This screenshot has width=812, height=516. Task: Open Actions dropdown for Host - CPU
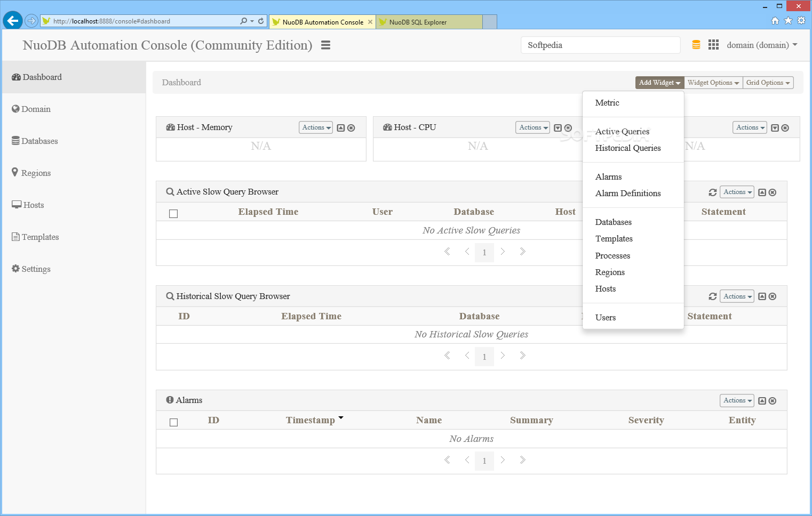click(532, 127)
